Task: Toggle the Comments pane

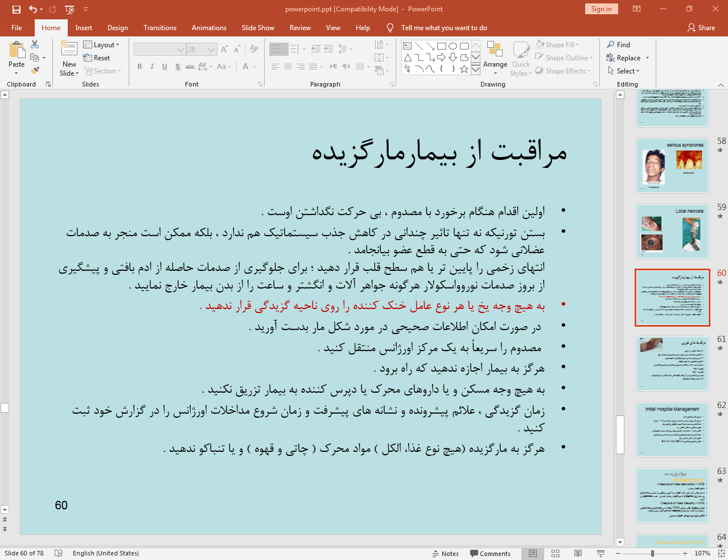Action: (490, 554)
